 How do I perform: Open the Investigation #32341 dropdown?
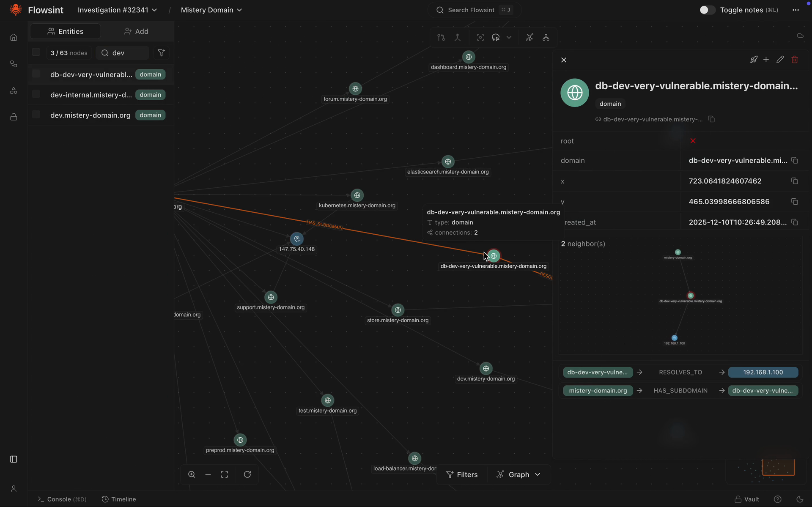(x=117, y=10)
